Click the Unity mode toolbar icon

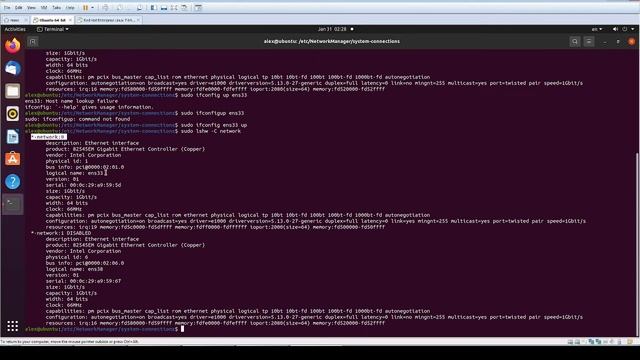(x=184, y=8)
